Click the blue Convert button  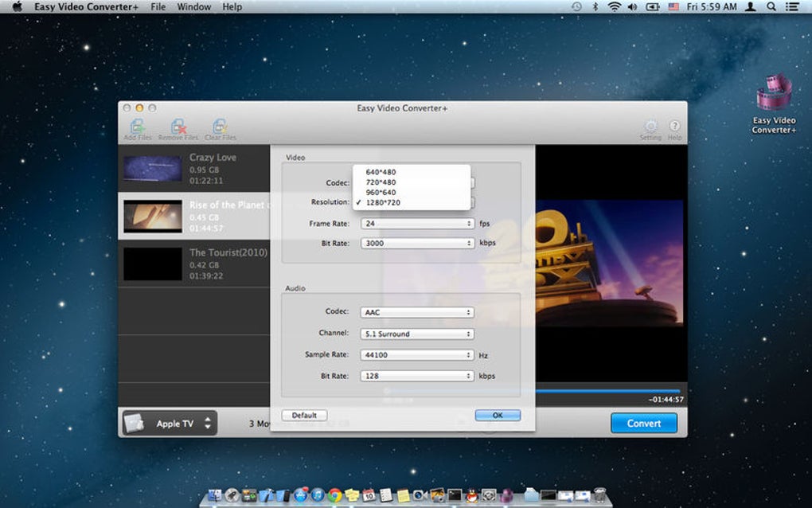(644, 424)
